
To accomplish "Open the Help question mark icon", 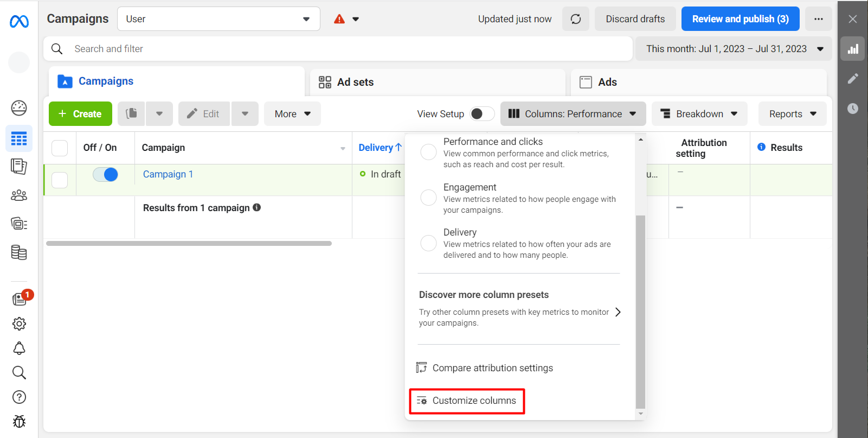I will pos(19,397).
